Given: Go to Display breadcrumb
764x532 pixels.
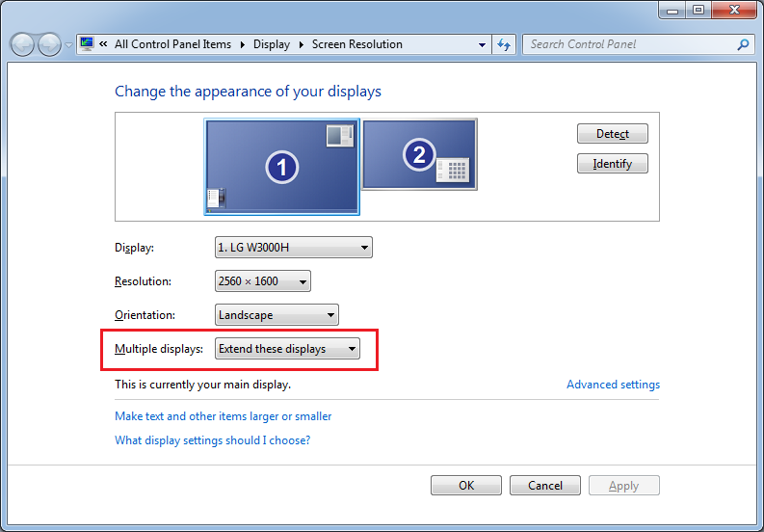Looking at the screenshot, I should [272, 44].
